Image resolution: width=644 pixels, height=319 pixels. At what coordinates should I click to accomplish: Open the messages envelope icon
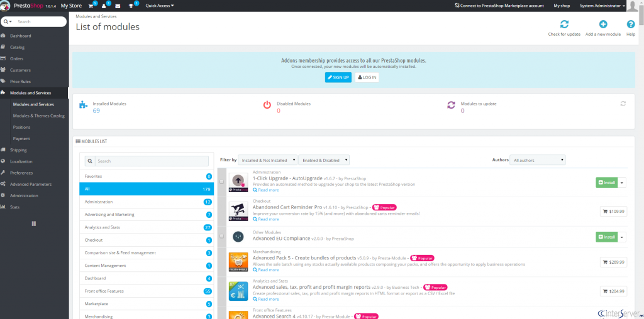pos(118,6)
